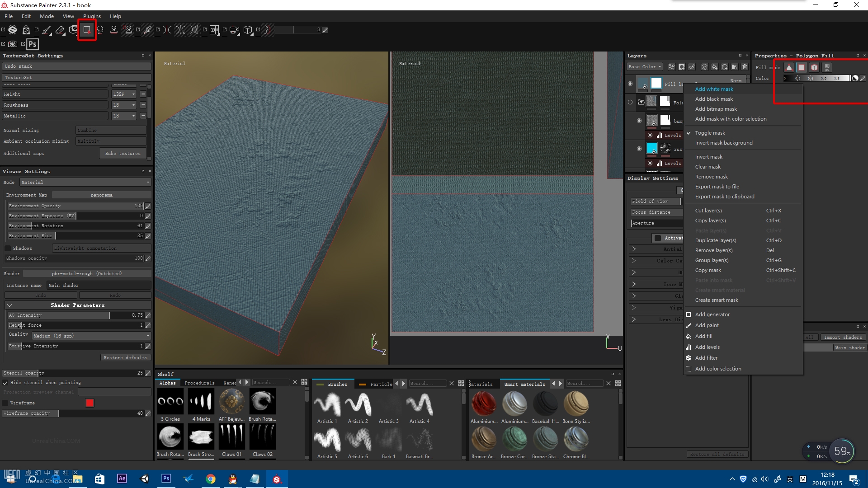
Task: Toggle the symmetry tool
Action: (167, 30)
